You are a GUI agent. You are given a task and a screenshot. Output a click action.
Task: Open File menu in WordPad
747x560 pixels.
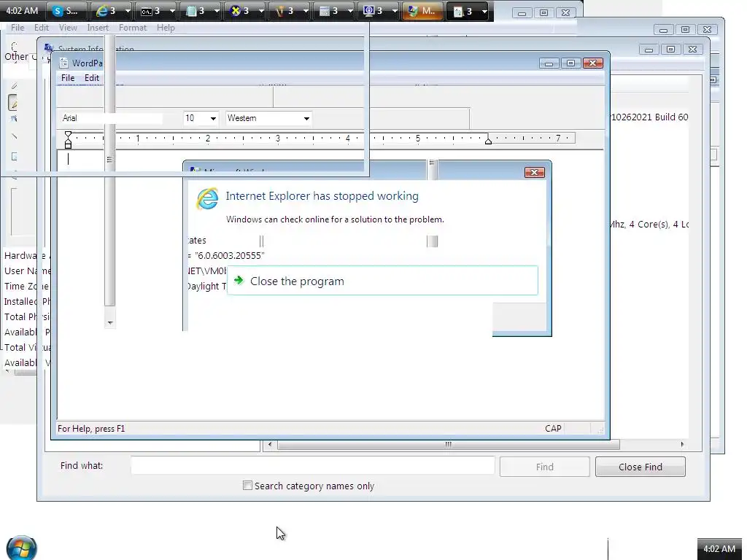coord(68,77)
